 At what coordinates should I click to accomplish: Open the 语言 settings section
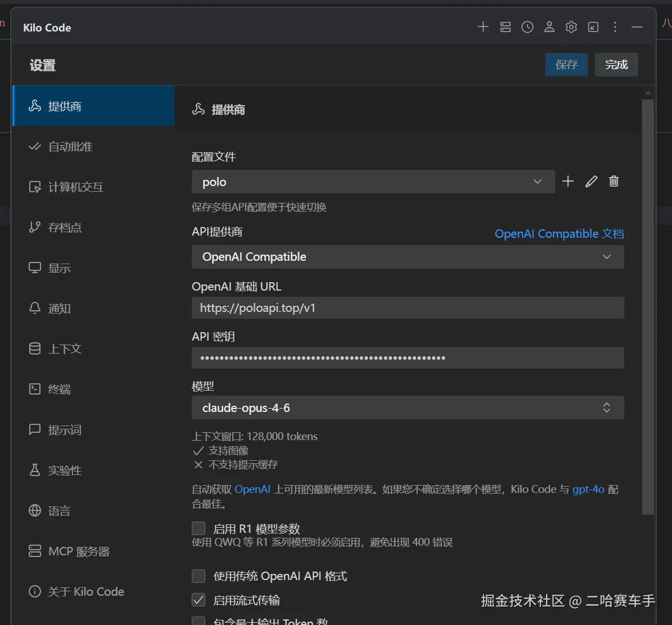pos(93,511)
